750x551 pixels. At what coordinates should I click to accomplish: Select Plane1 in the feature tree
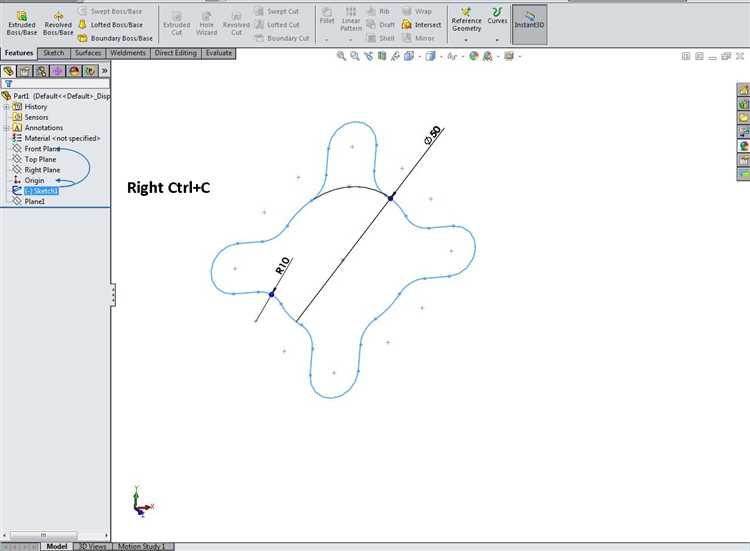point(29,201)
